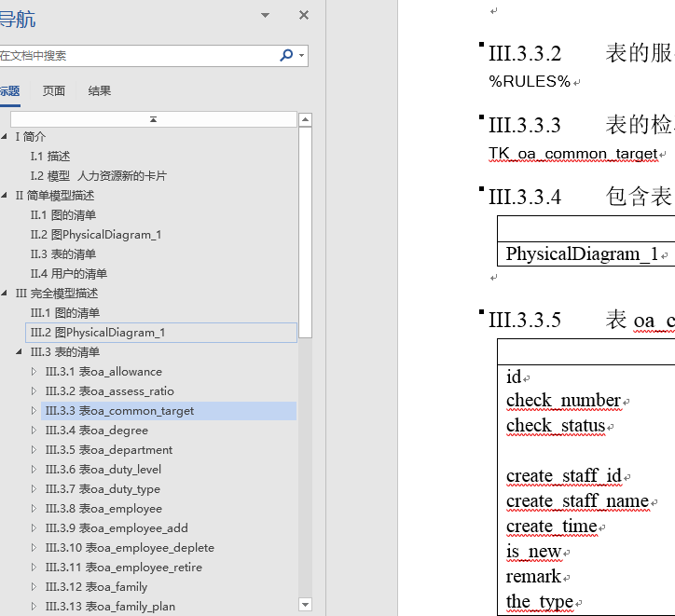Screen dimensions: 675x616
Task: Click the_type cell in document table
Action: [x=540, y=602]
